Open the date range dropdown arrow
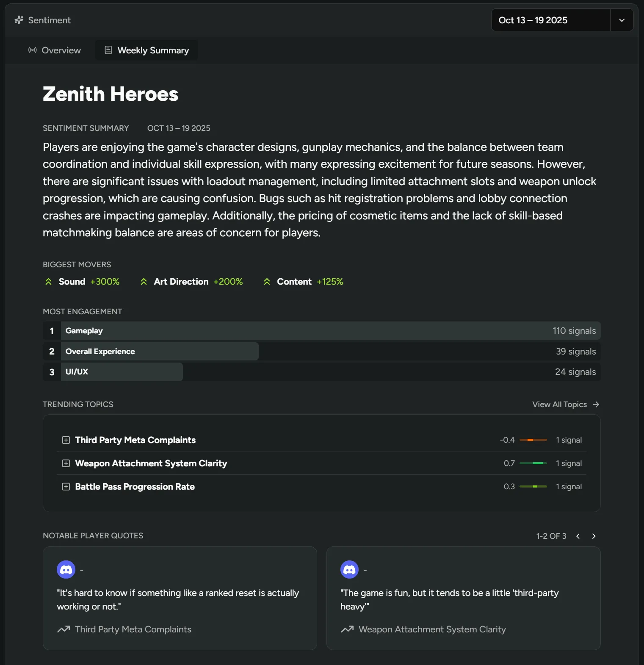644x665 pixels. tap(622, 20)
